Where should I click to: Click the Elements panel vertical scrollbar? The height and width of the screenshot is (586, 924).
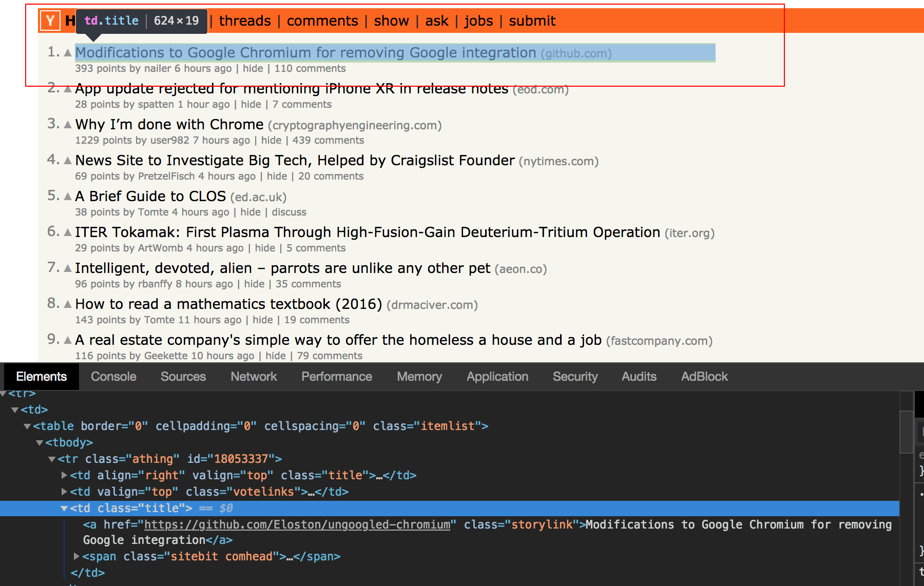point(907,487)
